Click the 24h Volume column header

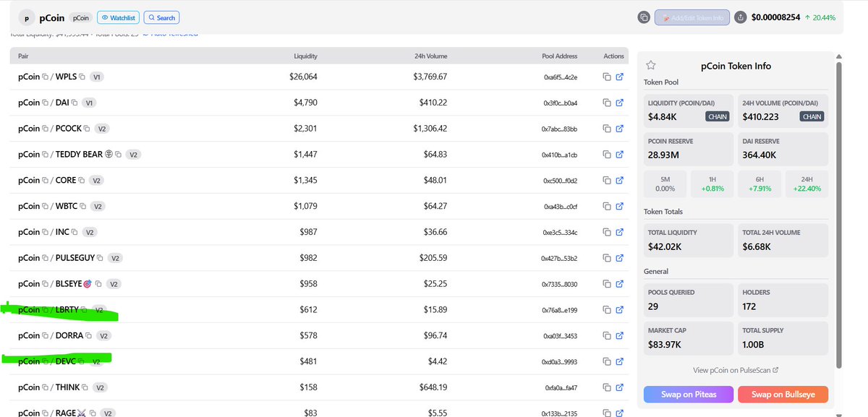click(430, 56)
